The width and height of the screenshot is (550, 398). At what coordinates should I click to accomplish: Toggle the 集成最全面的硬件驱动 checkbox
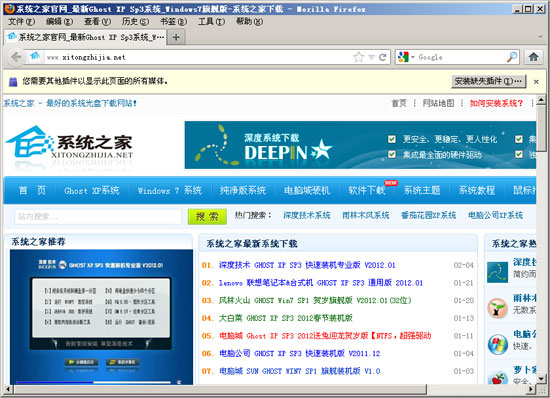coord(392,154)
